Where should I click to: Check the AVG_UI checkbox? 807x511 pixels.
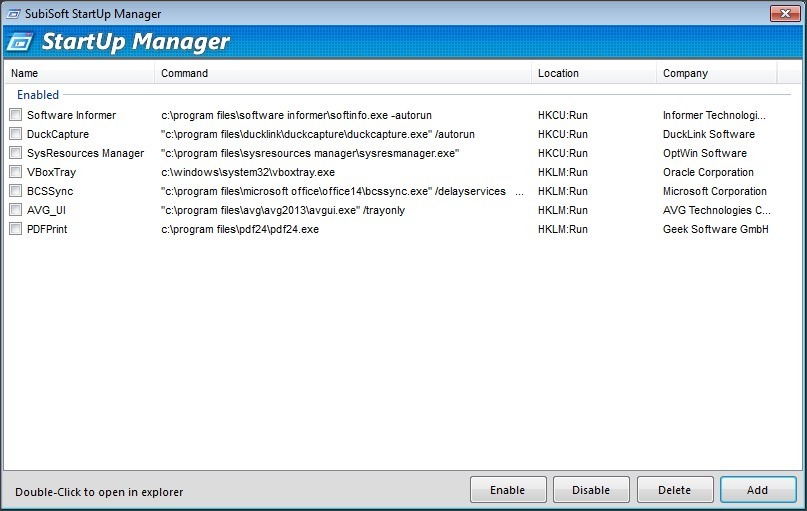coord(15,210)
